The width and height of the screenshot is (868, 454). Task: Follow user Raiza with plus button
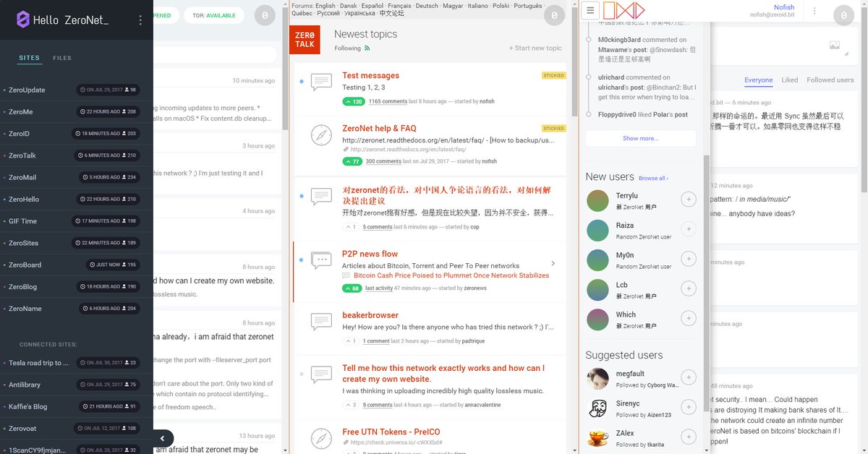click(689, 229)
